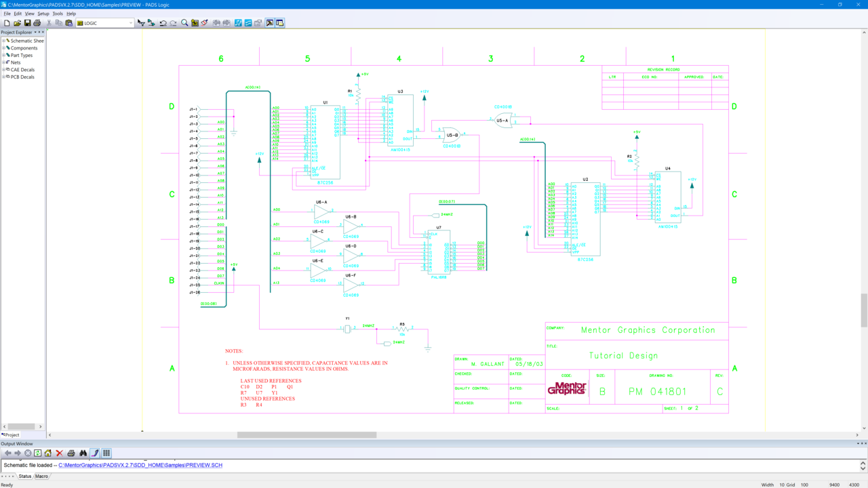Image resolution: width=868 pixels, height=488 pixels.
Task: Click the Redraw brush icon
Action: click(x=205, y=23)
